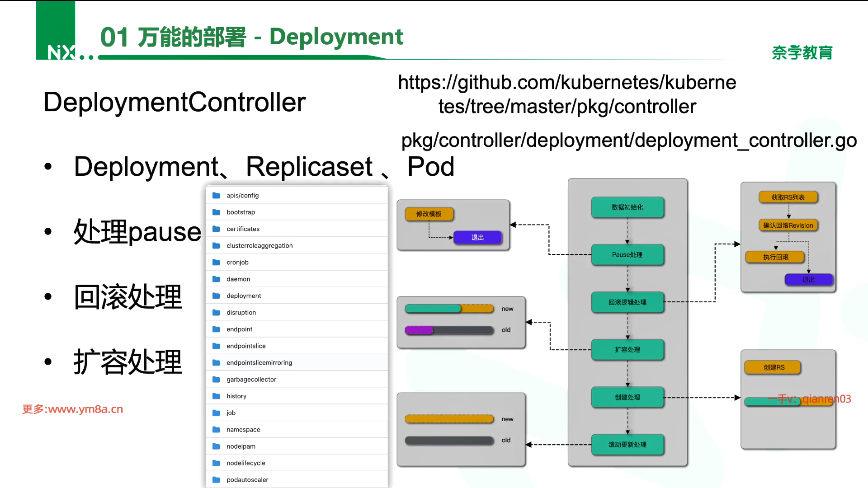This screenshot has width=868, height=488.
Task: Open the endpointslicemirroring folder entry
Action: point(259,362)
